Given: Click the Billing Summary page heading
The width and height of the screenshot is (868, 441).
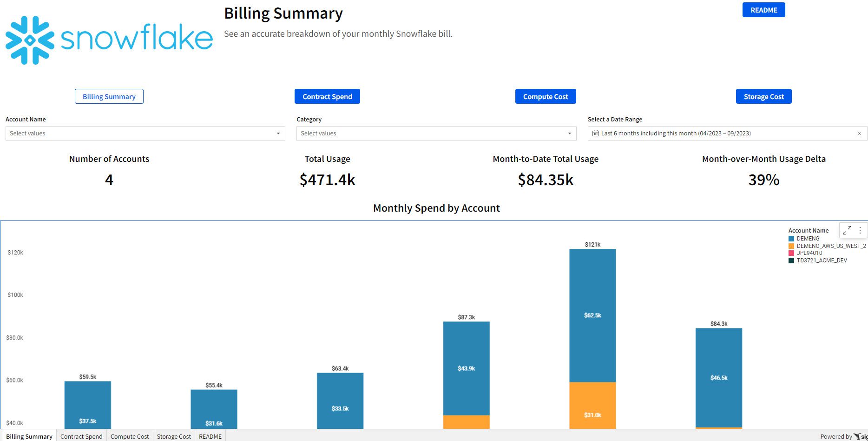Looking at the screenshot, I should 283,13.
